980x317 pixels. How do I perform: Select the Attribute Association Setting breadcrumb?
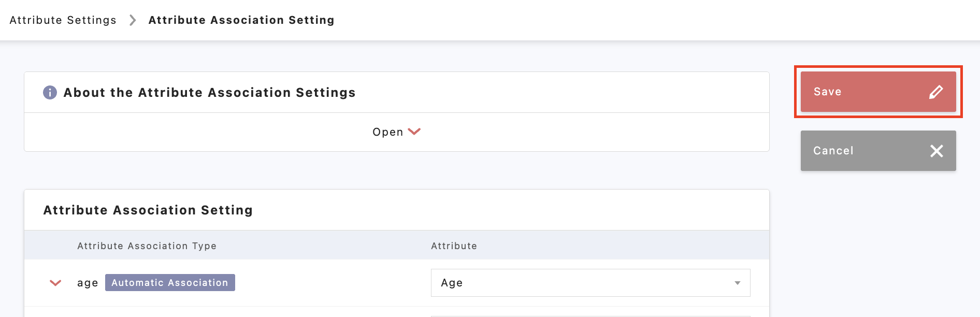241,20
